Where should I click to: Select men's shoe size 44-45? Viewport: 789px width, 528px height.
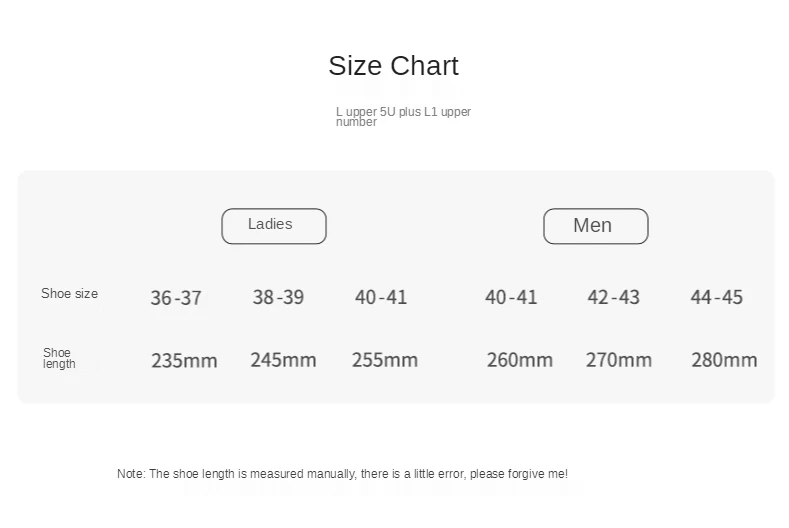717,297
